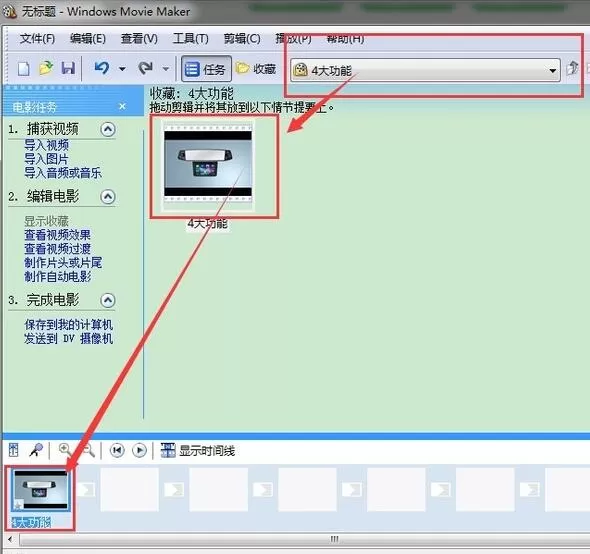Click the 导入音频或音乐 link
The height and width of the screenshot is (554, 590).
click(63, 173)
